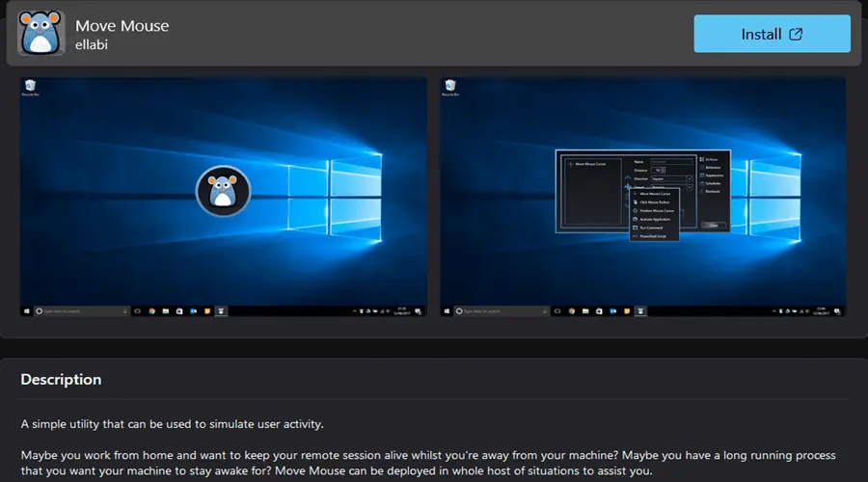The height and width of the screenshot is (482, 868).
Task: Click the Move Mouse app icon in header
Action: (x=41, y=33)
